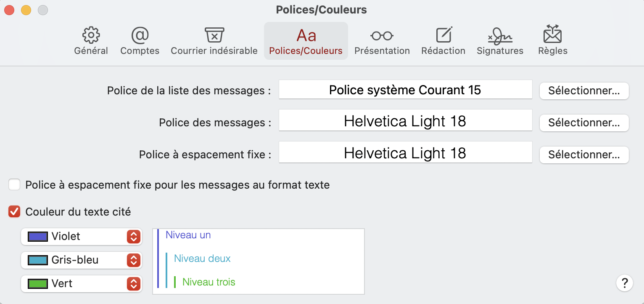The image size is (644, 304).
Task: Click Sélectionner next to Police des messages
Action: point(584,123)
